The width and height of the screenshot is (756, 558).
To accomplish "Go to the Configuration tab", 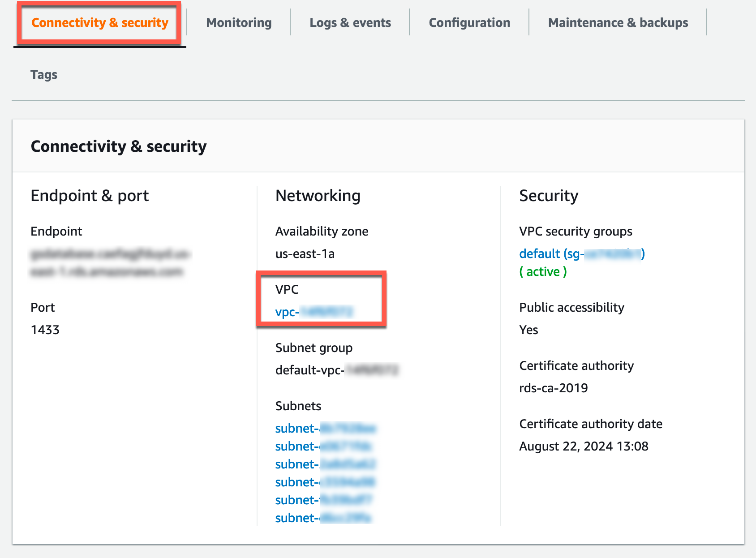I will coord(469,23).
